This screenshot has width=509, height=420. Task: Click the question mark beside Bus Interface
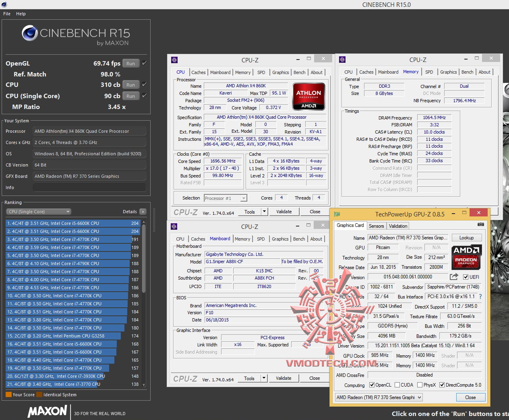[480, 296]
